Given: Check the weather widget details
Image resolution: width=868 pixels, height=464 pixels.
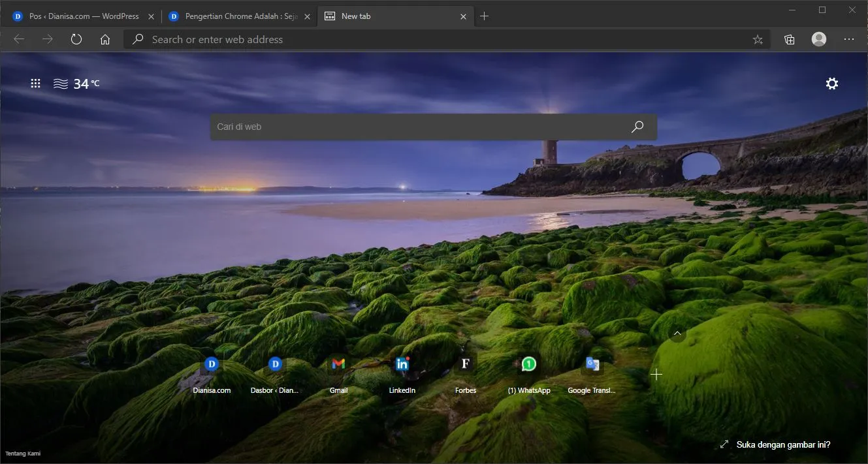Looking at the screenshot, I should coord(75,83).
